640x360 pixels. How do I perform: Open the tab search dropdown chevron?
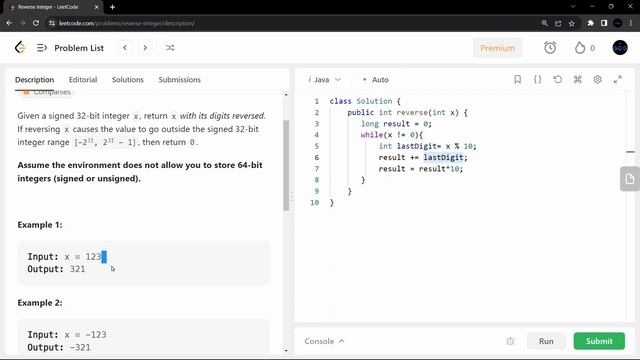pyautogui.click(x=573, y=7)
